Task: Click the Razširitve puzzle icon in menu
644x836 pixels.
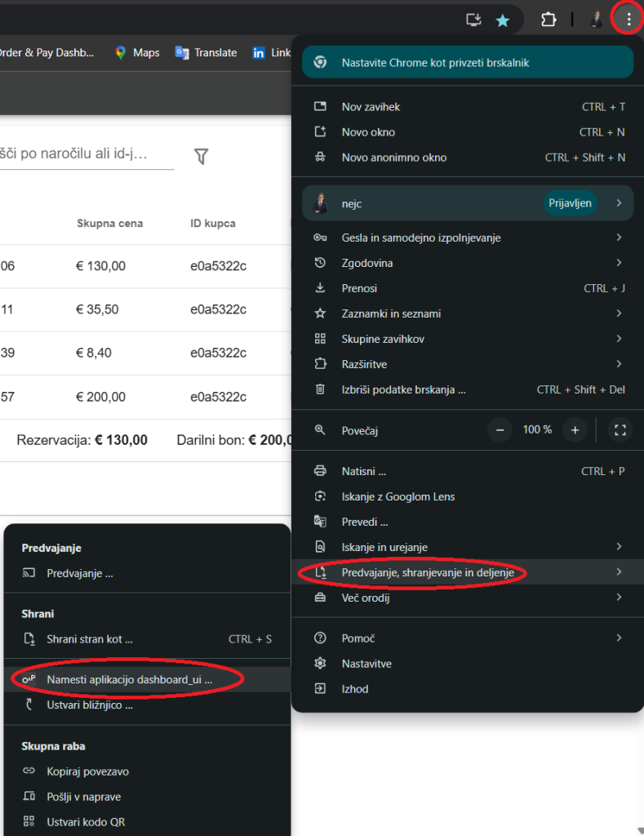Action: 320,363
